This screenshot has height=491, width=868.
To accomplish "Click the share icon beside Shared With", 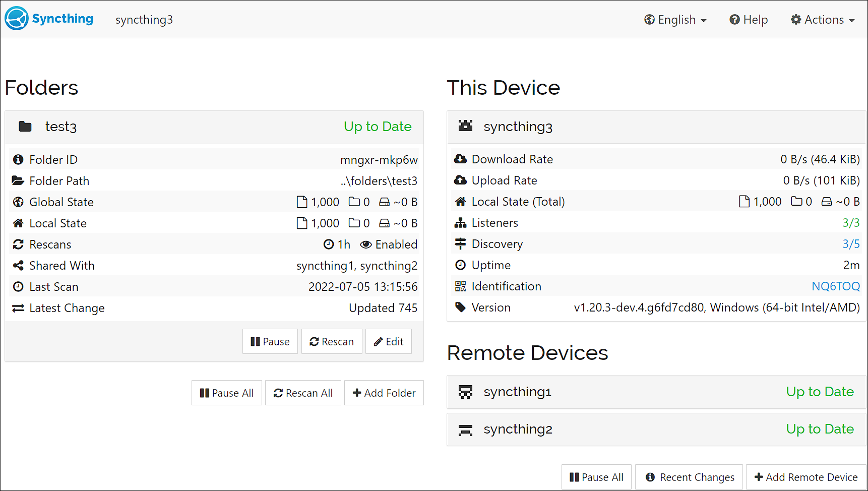I will click(18, 265).
